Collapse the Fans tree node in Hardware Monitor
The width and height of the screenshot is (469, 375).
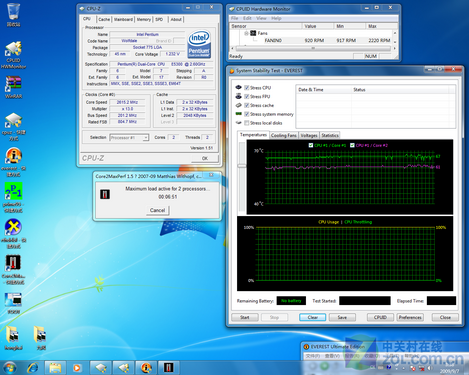(x=246, y=33)
